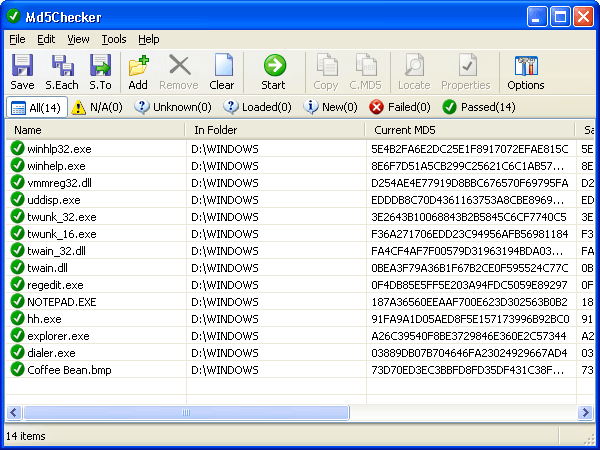Click the Current MD5 column header

[x=470, y=130]
